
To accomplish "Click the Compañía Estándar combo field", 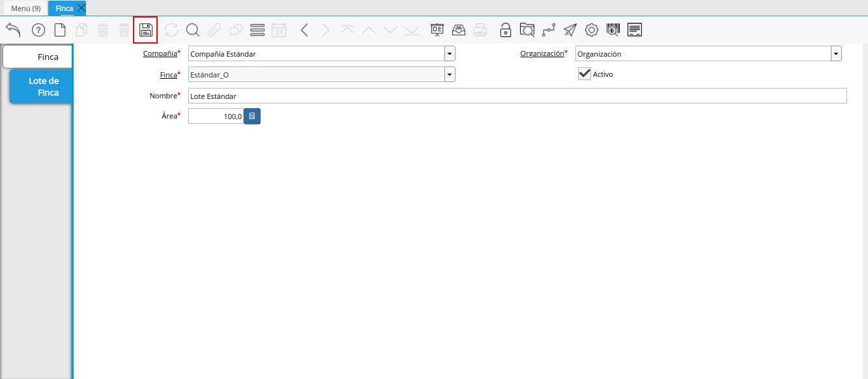I will coord(317,53).
